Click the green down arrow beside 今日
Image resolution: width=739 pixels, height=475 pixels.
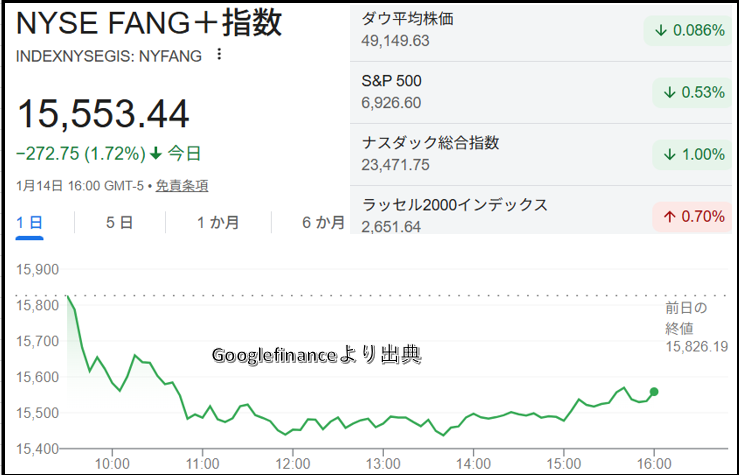click(x=155, y=154)
